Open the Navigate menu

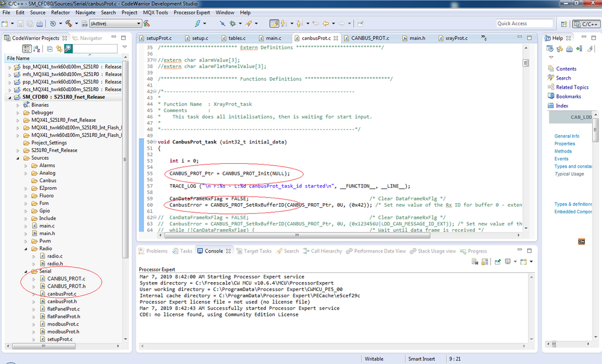85,12
